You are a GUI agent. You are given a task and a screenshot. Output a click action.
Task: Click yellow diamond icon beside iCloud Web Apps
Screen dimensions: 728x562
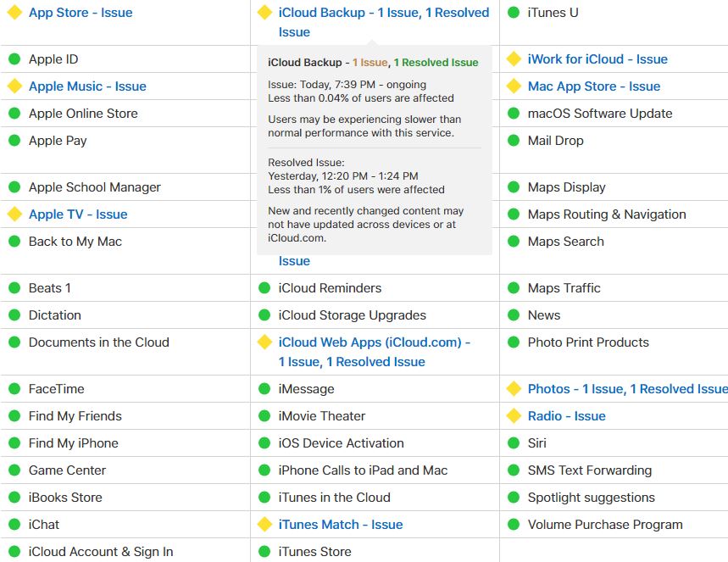click(x=264, y=342)
